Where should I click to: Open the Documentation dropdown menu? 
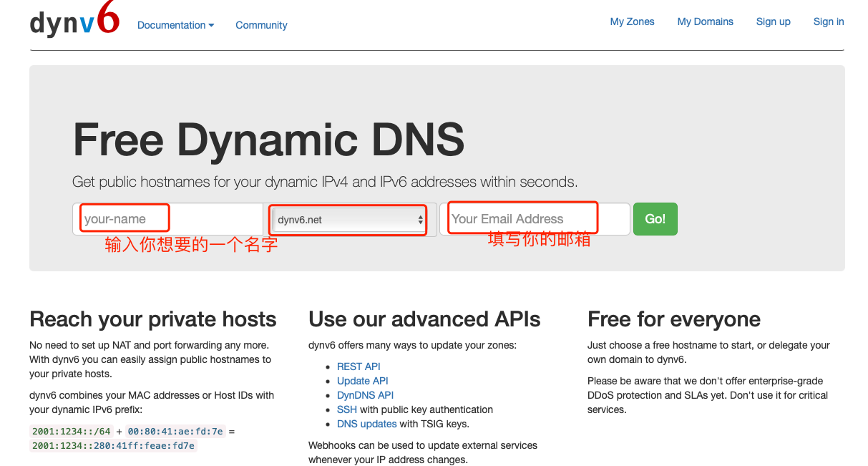click(x=175, y=25)
